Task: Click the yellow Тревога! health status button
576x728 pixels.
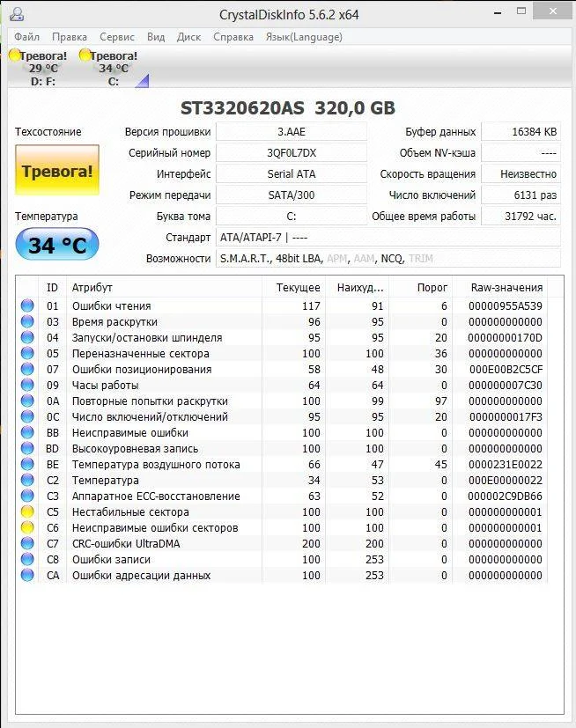Action: click(x=57, y=170)
